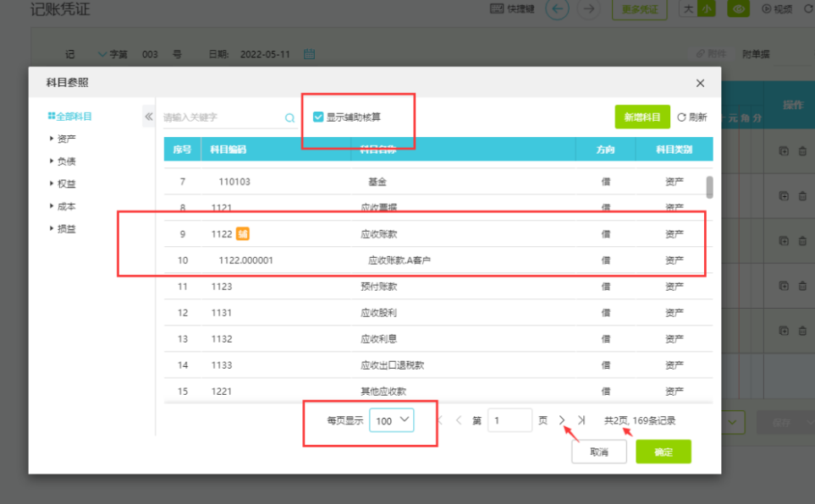Select row 1121 应收票据
This screenshot has height=504, width=815.
(x=438, y=207)
